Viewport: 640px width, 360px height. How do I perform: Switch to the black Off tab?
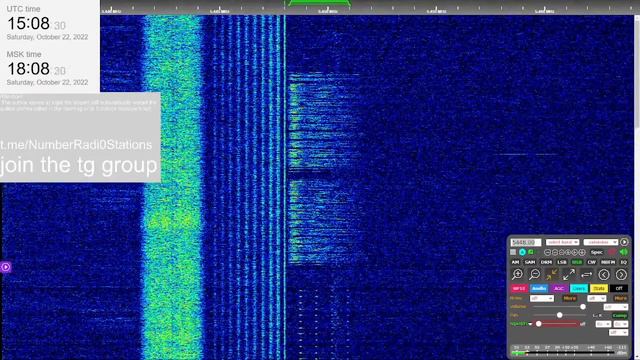click(x=619, y=289)
